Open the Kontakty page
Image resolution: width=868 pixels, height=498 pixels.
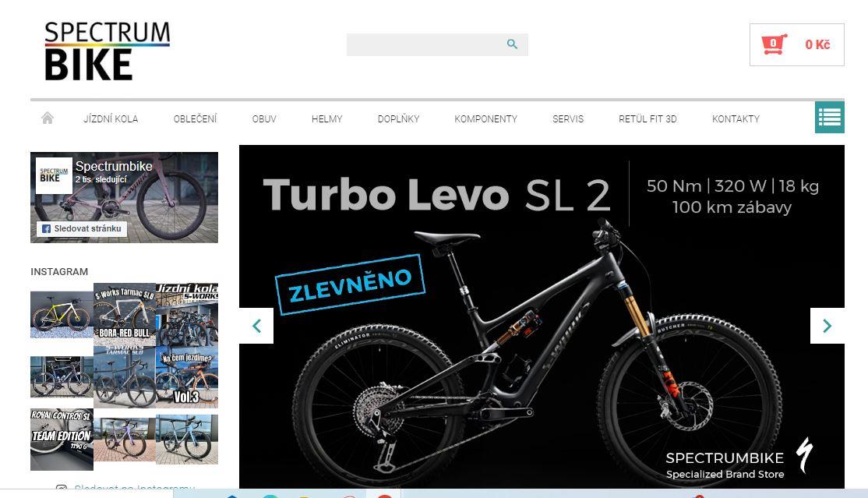click(736, 118)
